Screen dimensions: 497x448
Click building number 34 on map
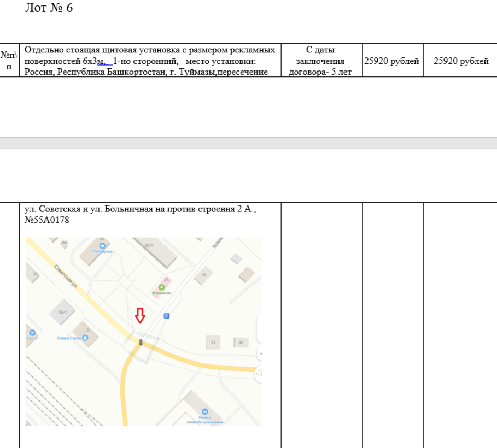(x=212, y=343)
